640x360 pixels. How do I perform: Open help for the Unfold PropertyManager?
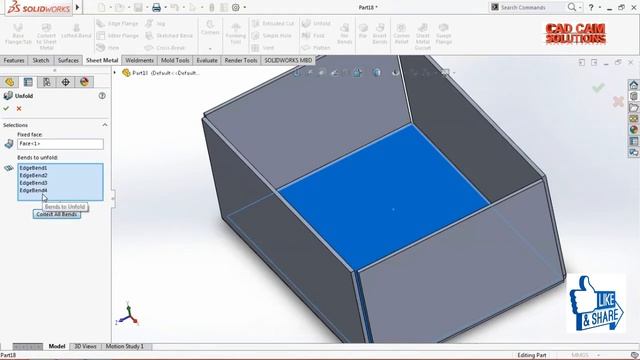click(102, 96)
